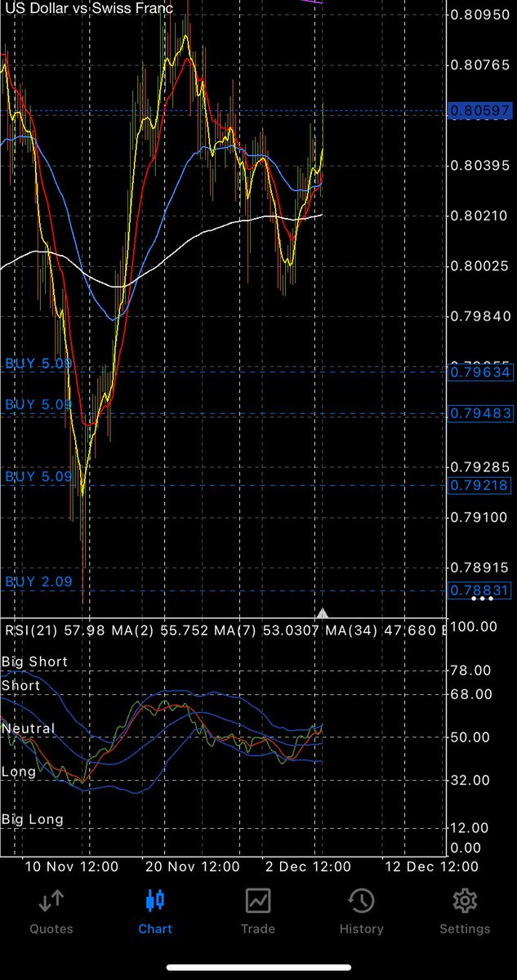The width and height of the screenshot is (517, 980).
Task: Open the Trade tab icon
Action: (x=257, y=901)
